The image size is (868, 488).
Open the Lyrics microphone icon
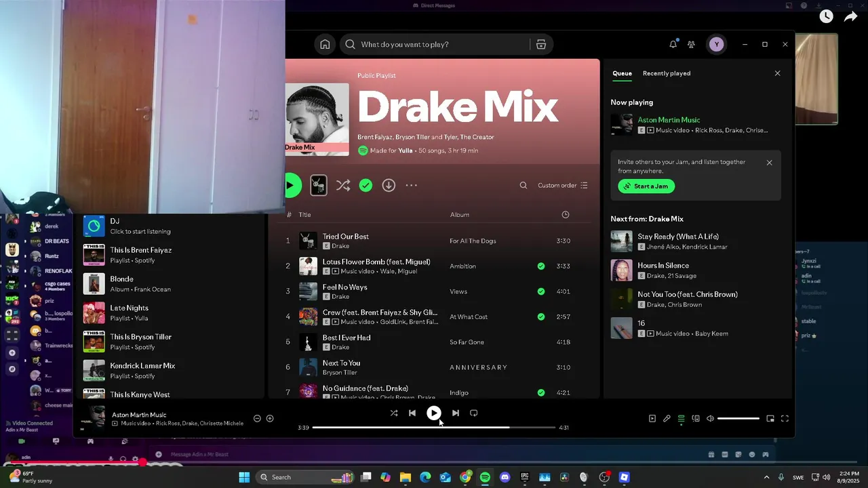[667, 419]
